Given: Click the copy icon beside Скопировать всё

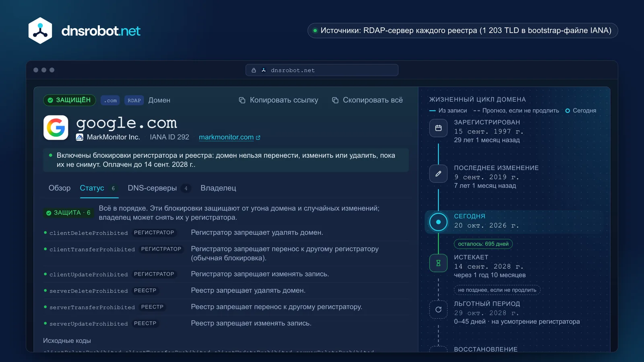Looking at the screenshot, I should (x=335, y=100).
